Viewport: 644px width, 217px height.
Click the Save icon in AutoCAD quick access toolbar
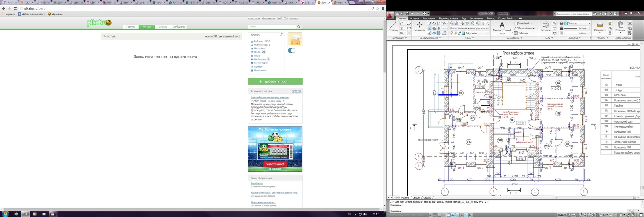[x=407, y=14]
